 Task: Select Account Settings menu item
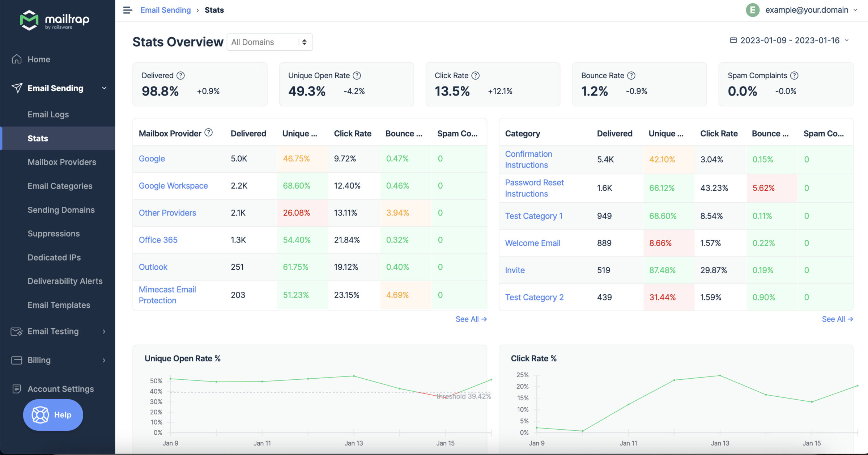tap(61, 388)
